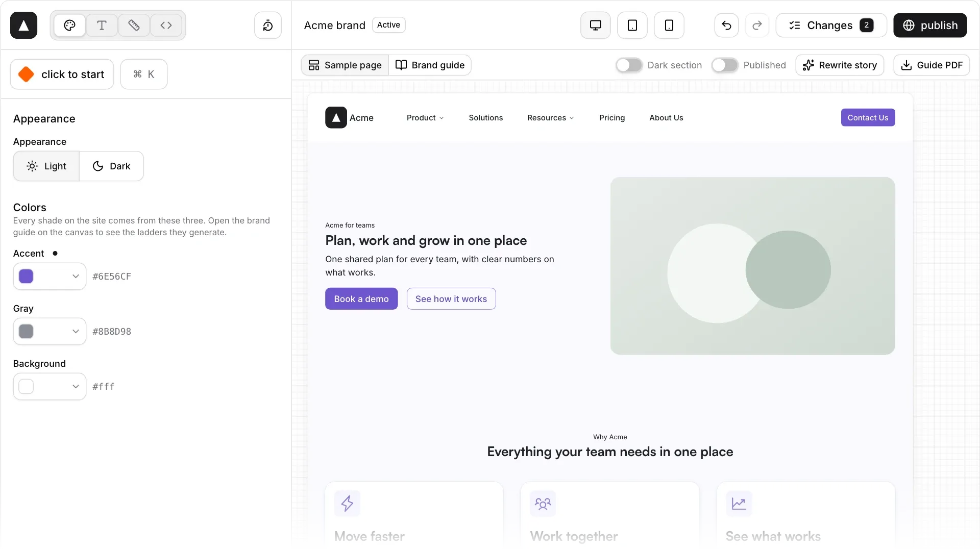Expand the Accent color dropdown

[50, 276]
